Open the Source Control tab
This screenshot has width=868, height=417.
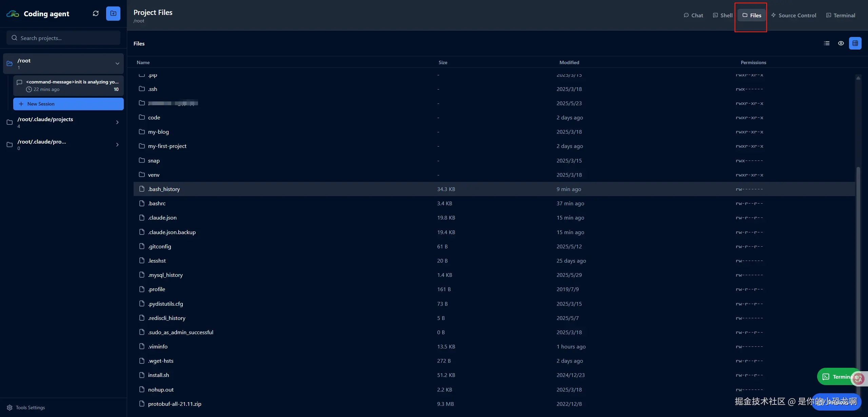click(x=793, y=15)
